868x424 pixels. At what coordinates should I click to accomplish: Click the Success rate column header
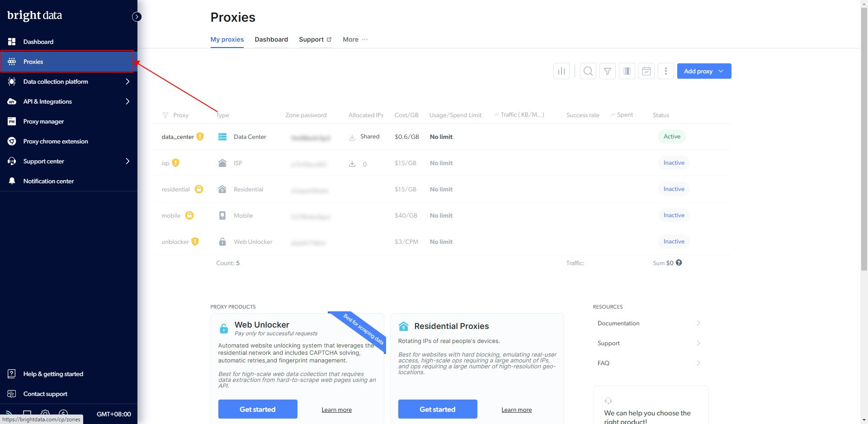[x=583, y=115]
